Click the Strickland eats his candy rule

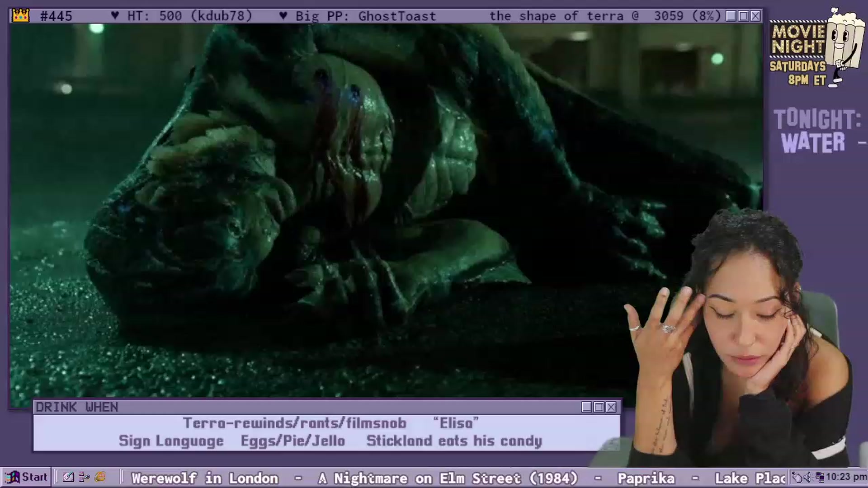(454, 441)
